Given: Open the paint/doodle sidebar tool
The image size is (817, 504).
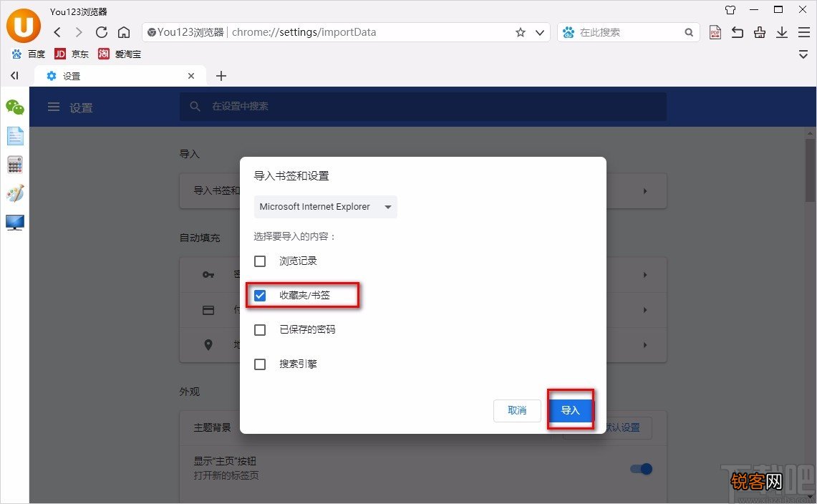Looking at the screenshot, I should point(14,193).
